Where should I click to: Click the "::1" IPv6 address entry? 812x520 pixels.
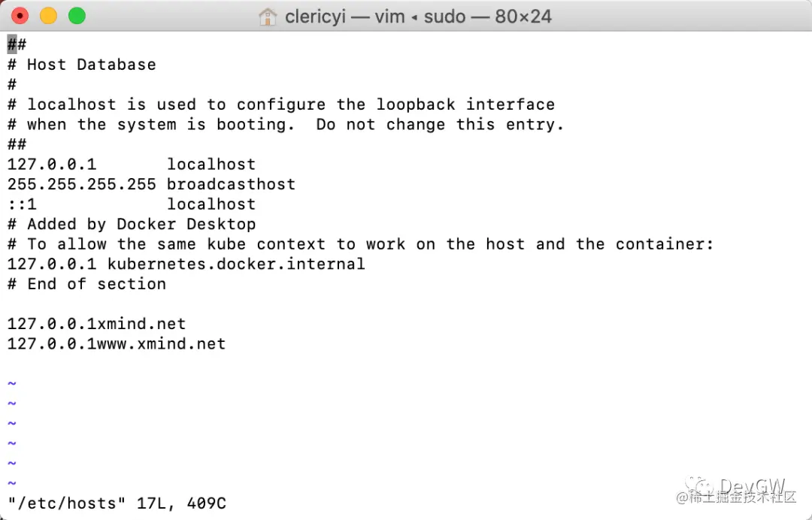pos(22,204)
